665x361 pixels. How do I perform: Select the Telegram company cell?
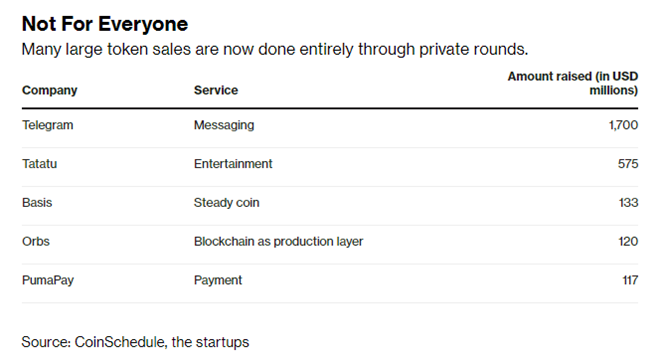pos(48,125)
